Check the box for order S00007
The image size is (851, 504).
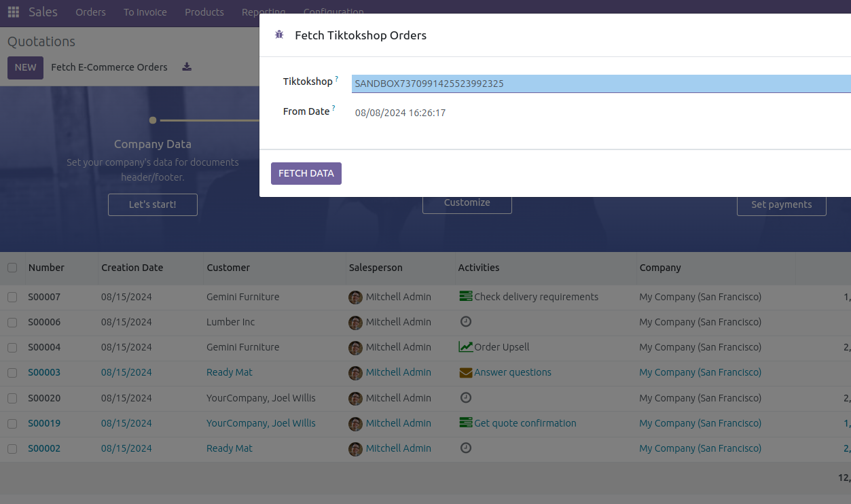click(x=12, y=297)
